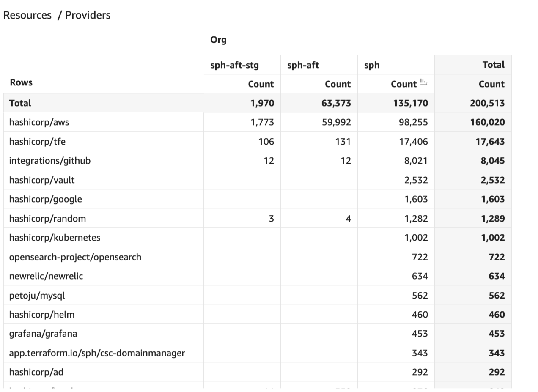
Task: Click hashicorp/google total 1,603
Action: [x=493, y=199]
